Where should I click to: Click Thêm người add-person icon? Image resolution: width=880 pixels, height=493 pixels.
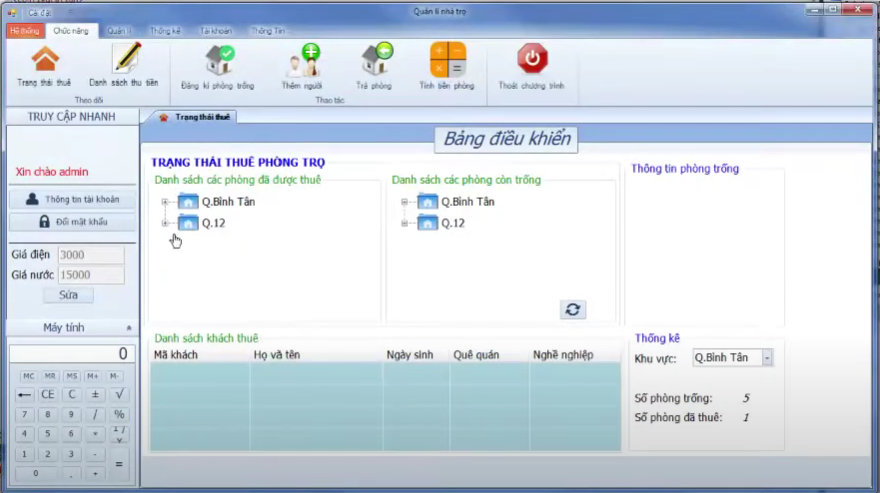click(x=302, y=60)
